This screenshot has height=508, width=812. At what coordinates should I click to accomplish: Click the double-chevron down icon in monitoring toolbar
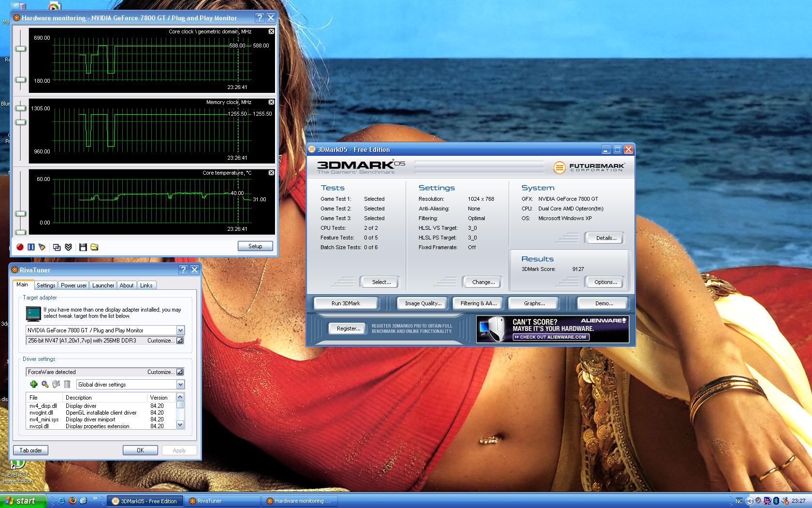coord(68,247)
